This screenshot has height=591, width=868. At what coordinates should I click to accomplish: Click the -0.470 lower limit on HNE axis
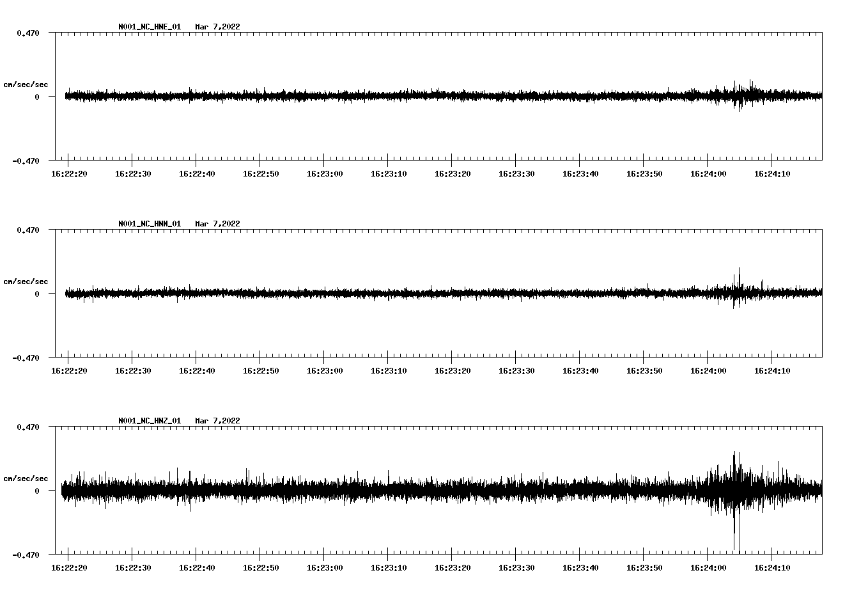pos(26,161)
